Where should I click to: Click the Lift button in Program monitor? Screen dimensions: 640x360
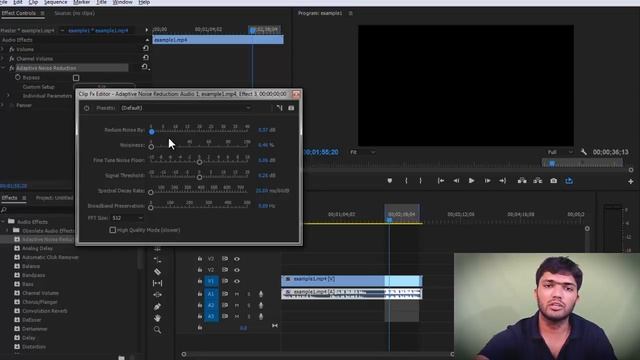click(522, 180)
